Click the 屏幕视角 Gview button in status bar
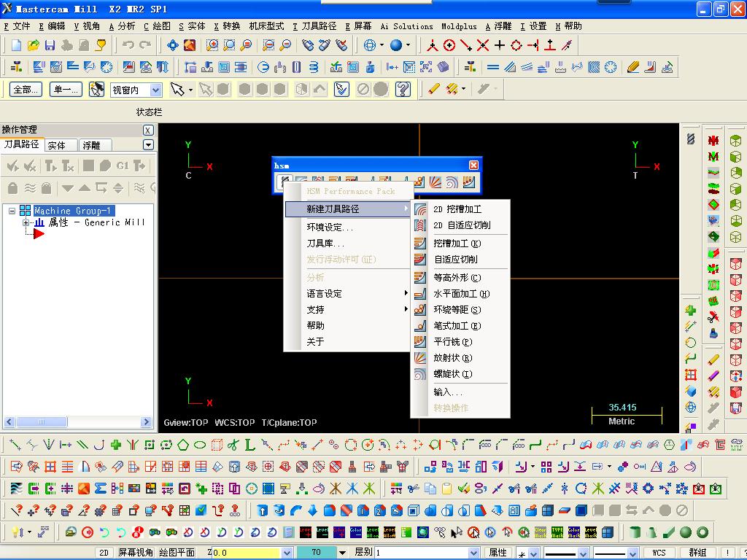This screenshot has width=747, height=560. 135,553
